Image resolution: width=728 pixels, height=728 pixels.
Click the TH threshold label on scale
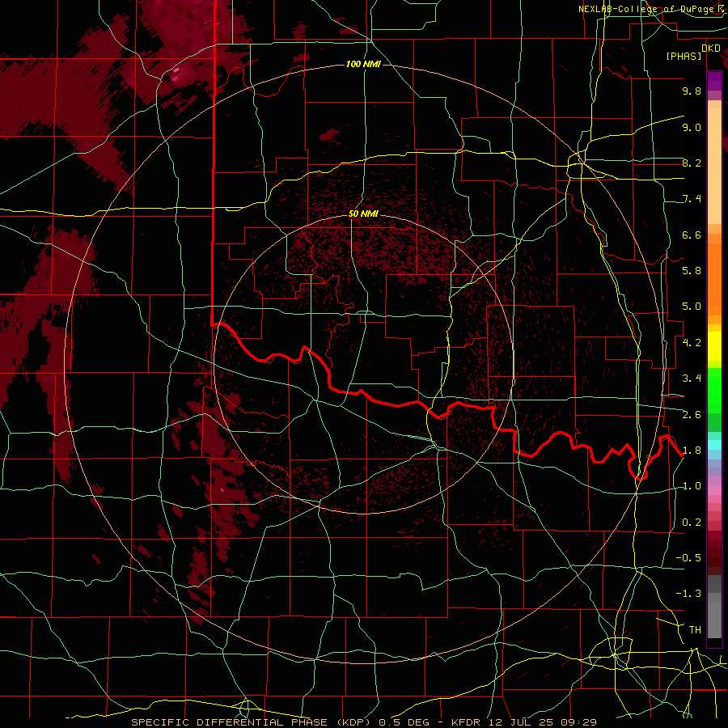(695, 630)
